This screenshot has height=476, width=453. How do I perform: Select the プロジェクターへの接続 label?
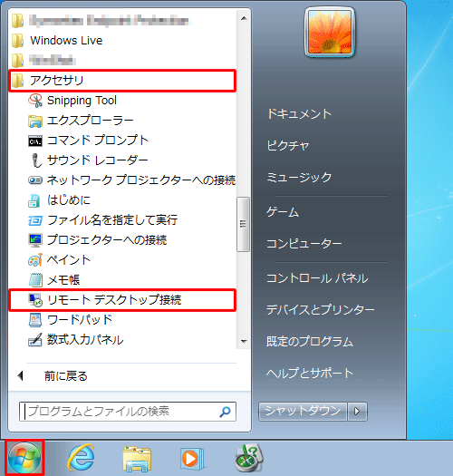point(107,240)
